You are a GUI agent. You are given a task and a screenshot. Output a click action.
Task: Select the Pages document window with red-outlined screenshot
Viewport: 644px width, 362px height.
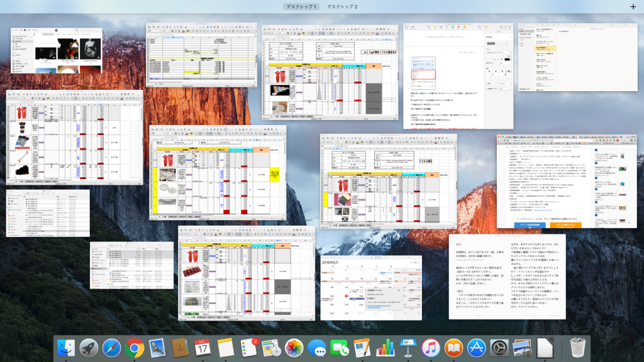458,76
